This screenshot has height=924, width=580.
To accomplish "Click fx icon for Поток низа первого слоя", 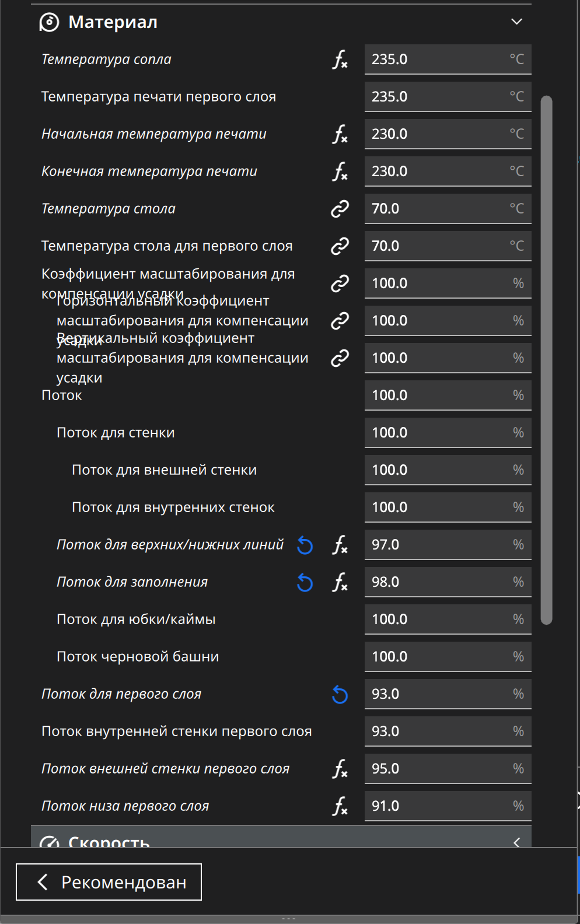I will pos(340,806).
